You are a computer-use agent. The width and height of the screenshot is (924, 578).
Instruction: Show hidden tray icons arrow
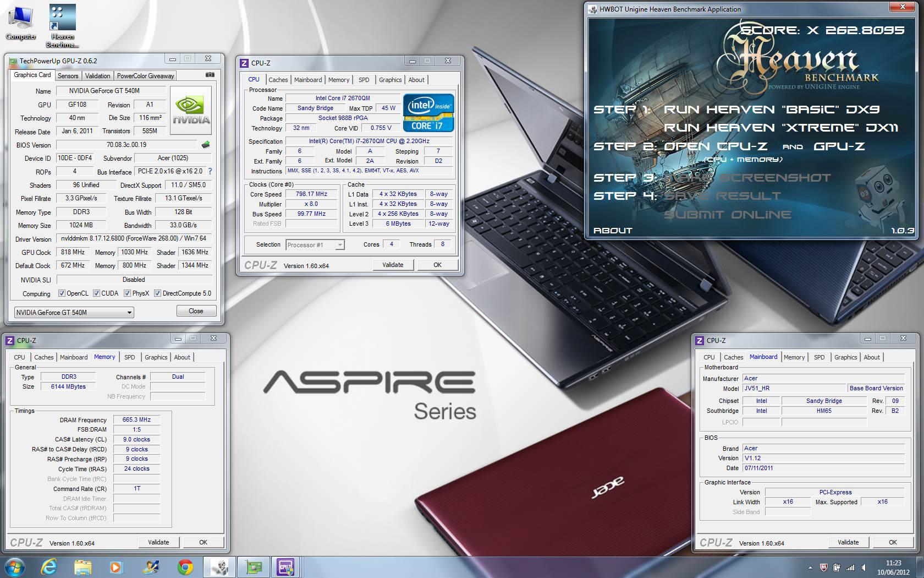click(810, 568)
